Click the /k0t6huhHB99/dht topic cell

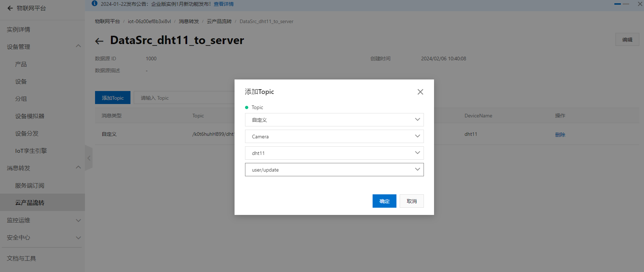tap(213, 134)
